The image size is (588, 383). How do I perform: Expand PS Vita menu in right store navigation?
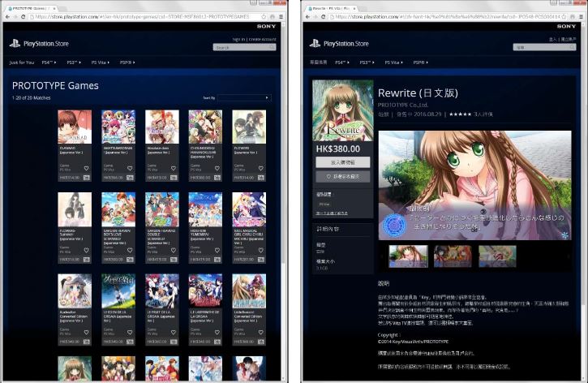click(392, 62)
